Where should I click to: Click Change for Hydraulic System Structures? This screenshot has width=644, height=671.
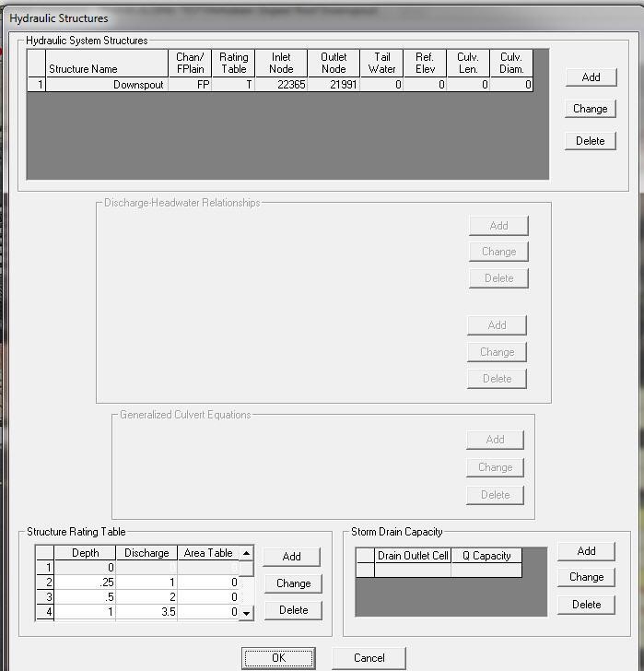591,109
